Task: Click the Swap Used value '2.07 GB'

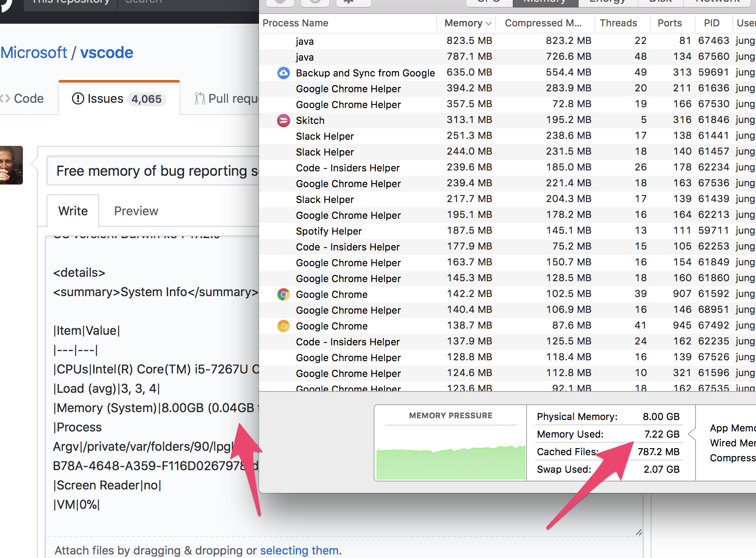Action: (662, 469)
